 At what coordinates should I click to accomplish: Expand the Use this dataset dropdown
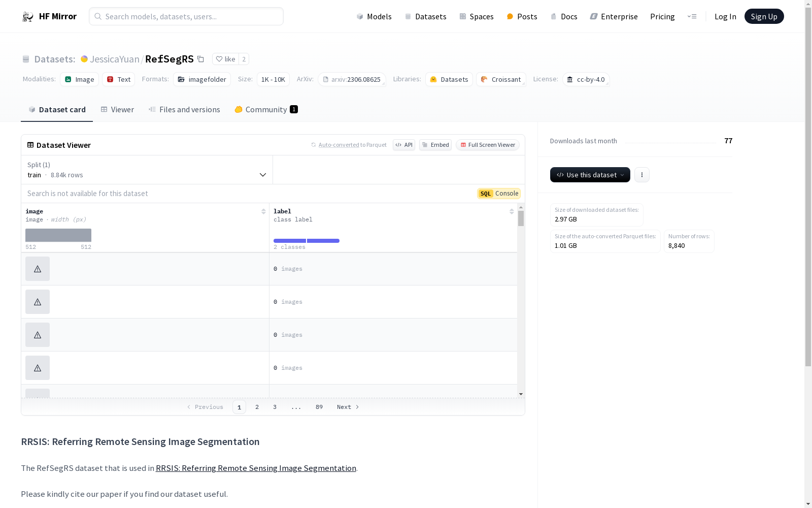coord(590,175)
